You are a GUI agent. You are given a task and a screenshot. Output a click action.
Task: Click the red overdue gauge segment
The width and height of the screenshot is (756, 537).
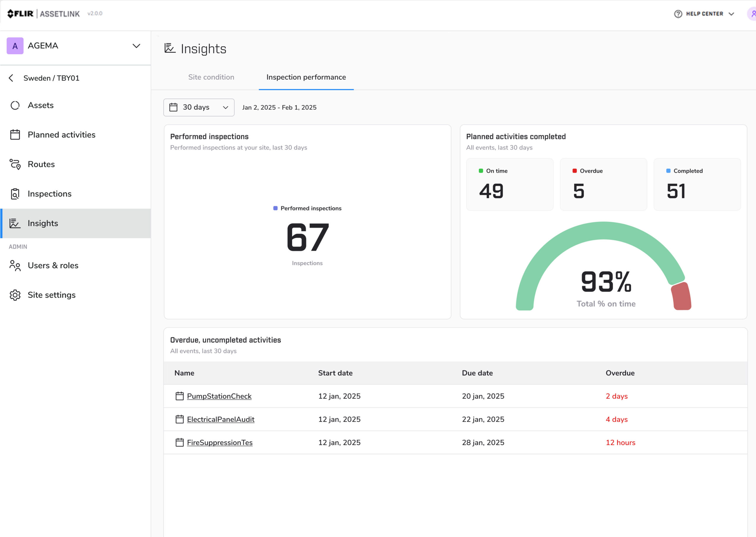point(681,296)
